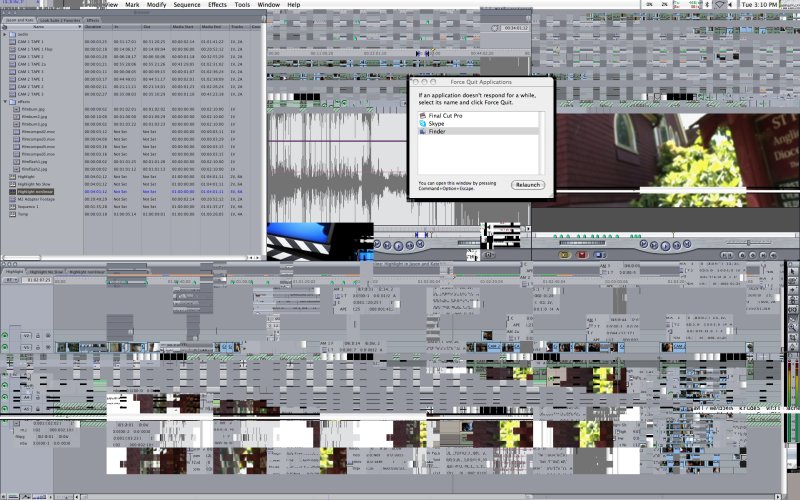Viewport: 800px width, 500px height.
Task: Click Play In to Out in Viewer
Action: 388,245
